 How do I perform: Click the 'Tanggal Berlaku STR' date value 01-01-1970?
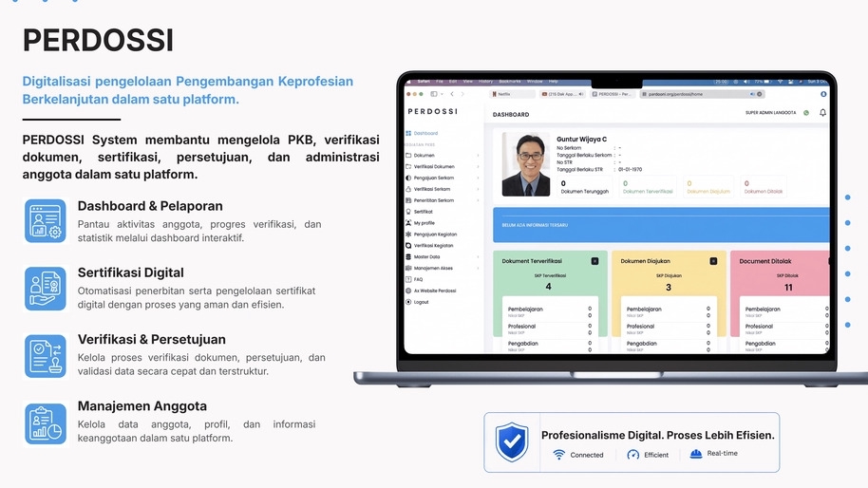630,169
